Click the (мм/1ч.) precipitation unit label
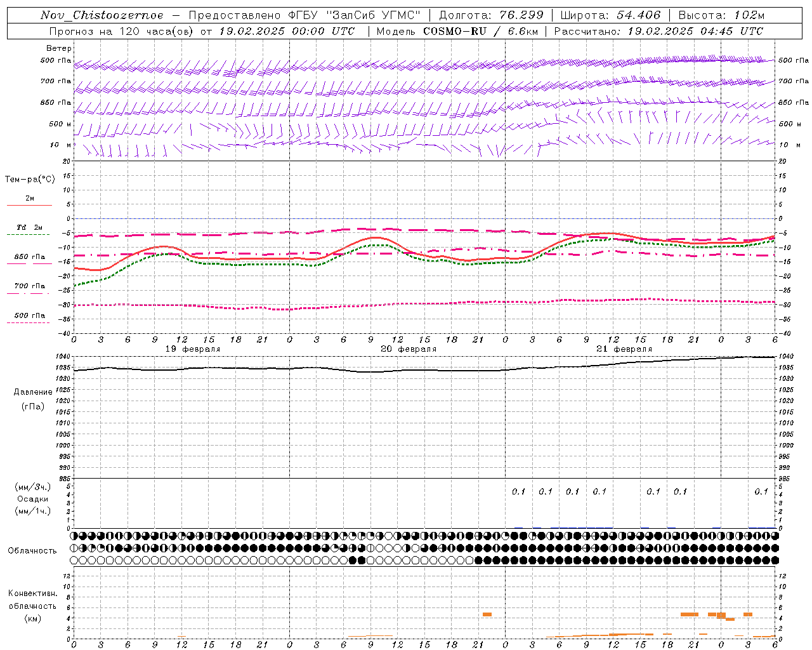The height and width of the screenshot is (650, 812). click(32, 511)
